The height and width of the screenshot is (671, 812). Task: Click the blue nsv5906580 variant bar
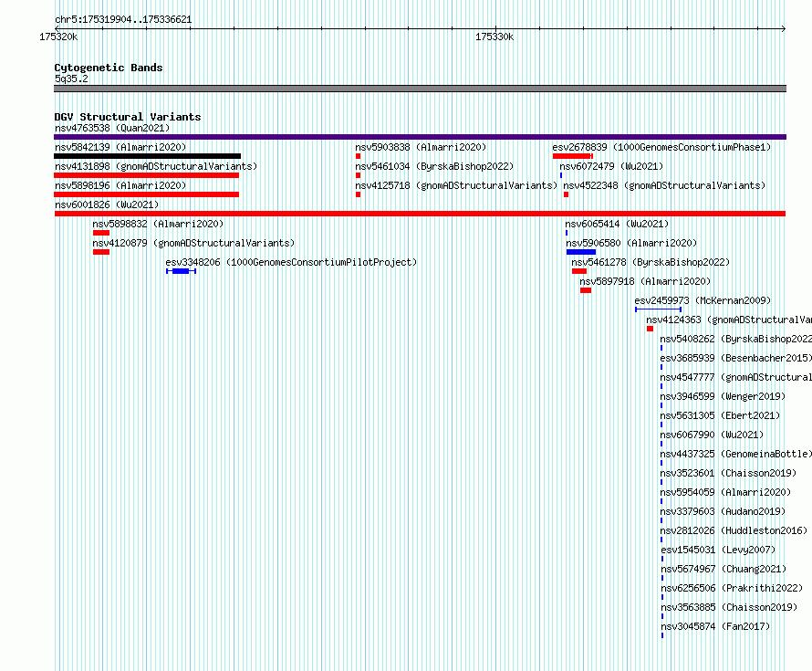581,252
